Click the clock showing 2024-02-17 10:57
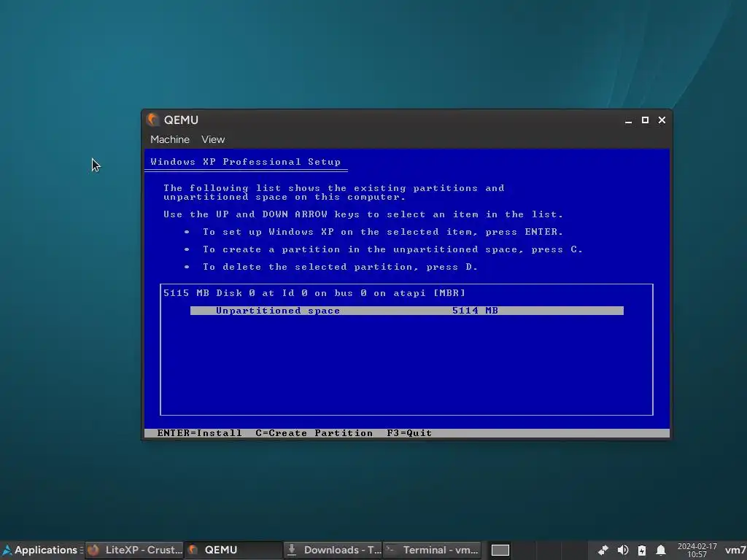This screenshot has height=560, width=747. tap(697, 550)
